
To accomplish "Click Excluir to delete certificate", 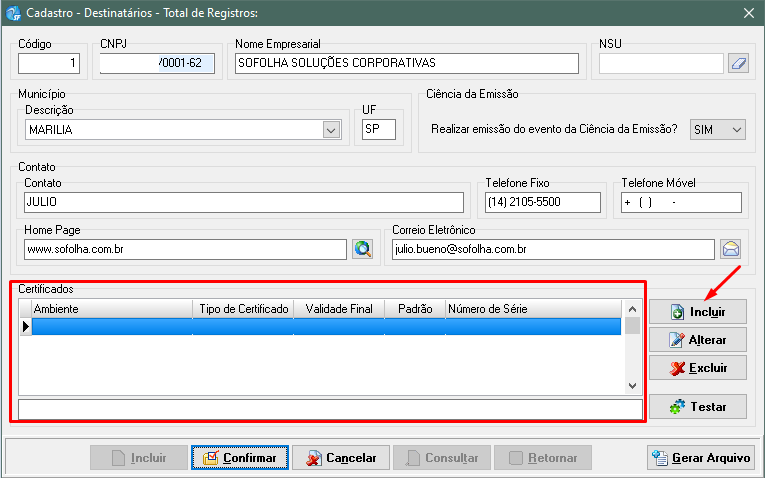I will click(x=698, y=368).
